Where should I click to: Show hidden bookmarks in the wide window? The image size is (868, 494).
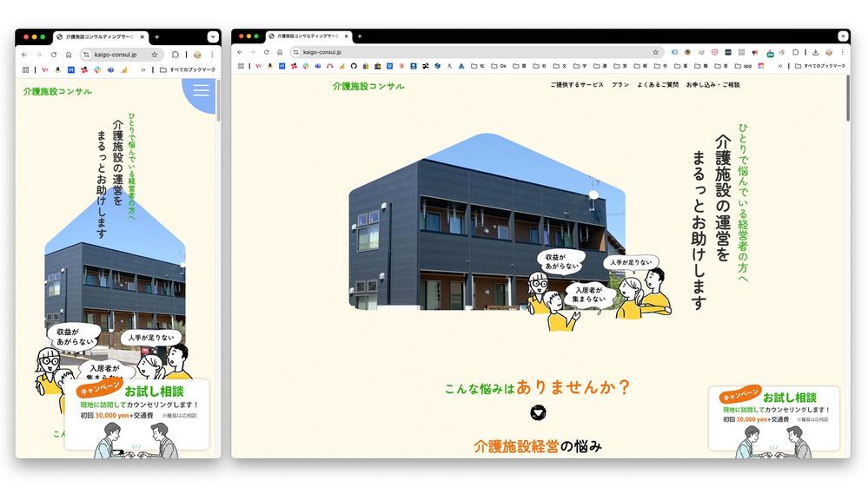coord(780,66)
